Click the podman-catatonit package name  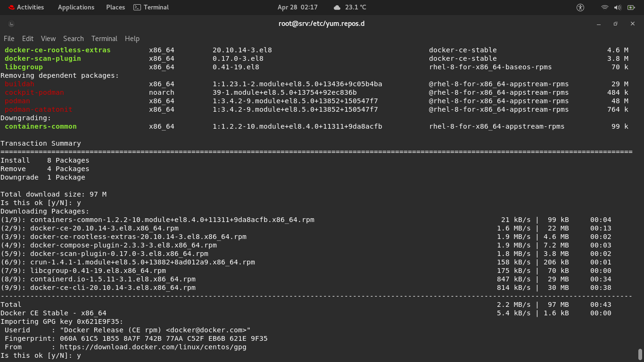pyautogui.click(x=39, y=109)
